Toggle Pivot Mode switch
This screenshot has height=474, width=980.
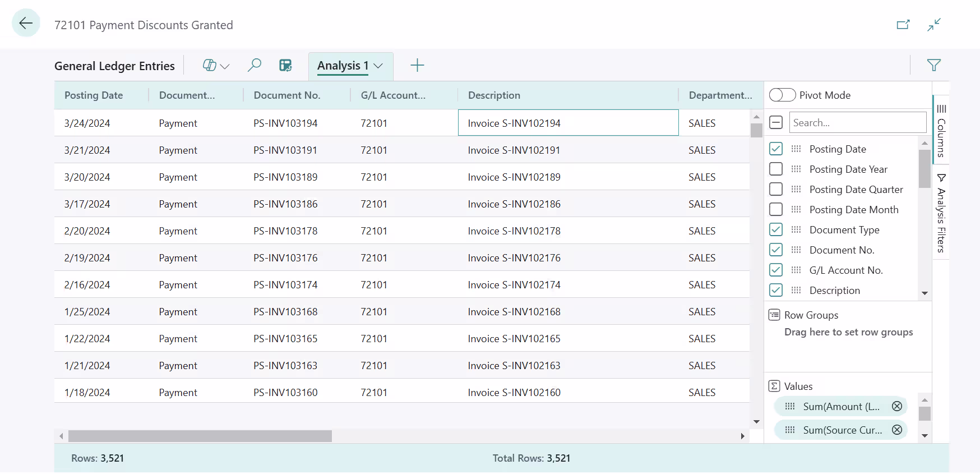click(x=782, y=95)
